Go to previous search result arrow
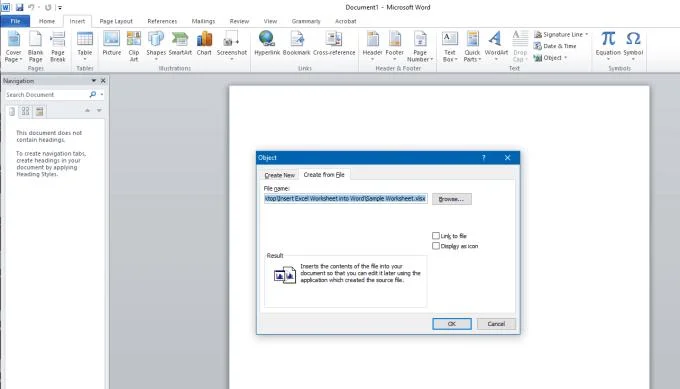680x389 pixels. [87, 111]
